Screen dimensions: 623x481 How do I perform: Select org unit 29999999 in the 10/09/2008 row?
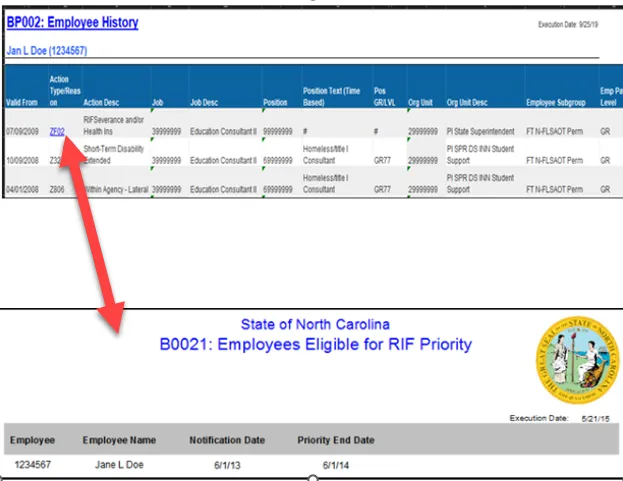point(423,160)
